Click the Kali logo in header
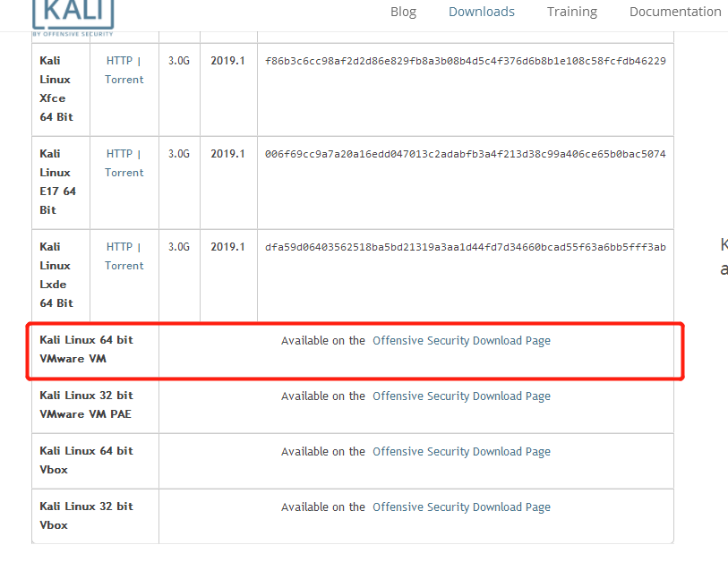 tap(73, 18)
